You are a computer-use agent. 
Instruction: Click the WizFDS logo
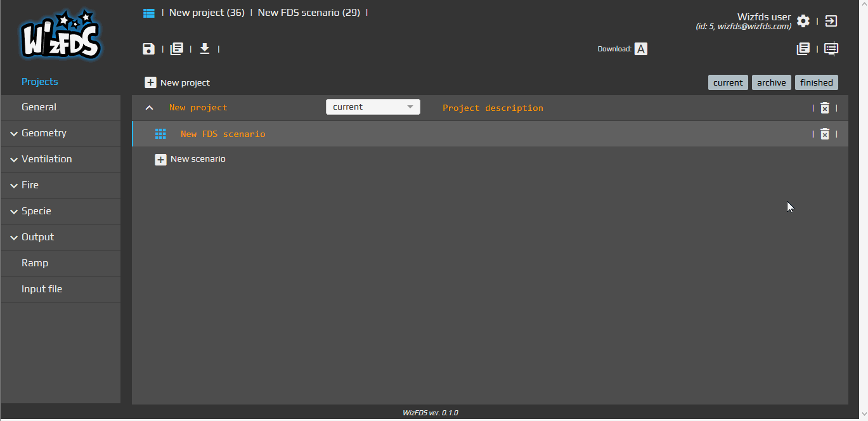tap(60, 35)
